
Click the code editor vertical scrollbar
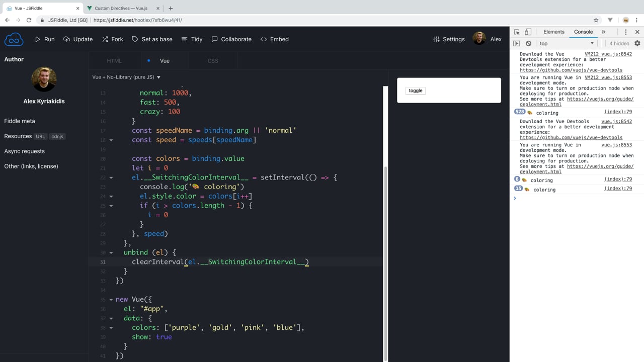(x=385, y=264)
